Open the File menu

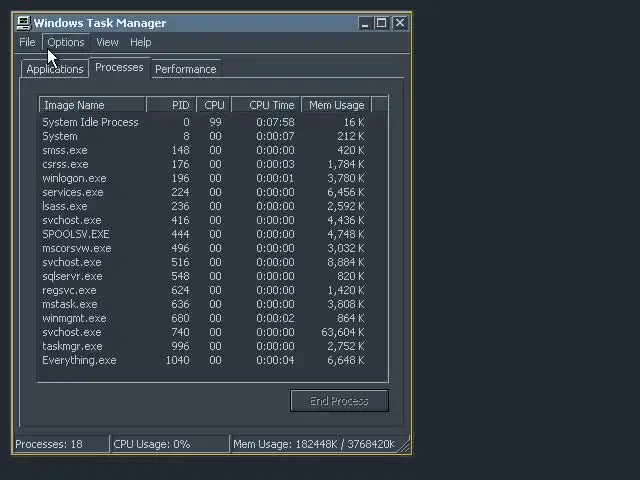27,42
